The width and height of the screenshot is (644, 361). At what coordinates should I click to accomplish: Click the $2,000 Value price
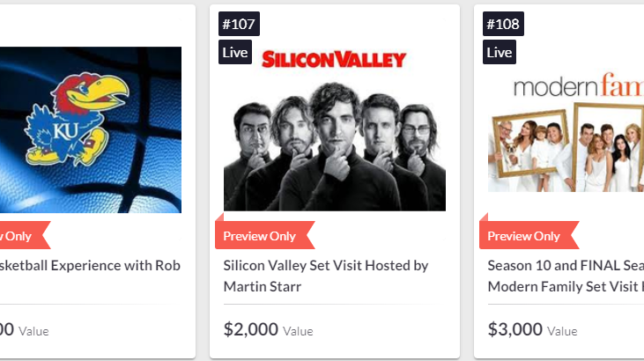pyautogui.click(x=268, y=329)
